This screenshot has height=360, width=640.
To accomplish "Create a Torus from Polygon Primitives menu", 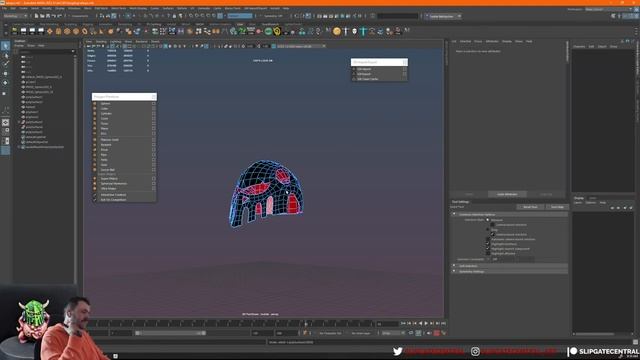I will [x=104, y=123].
